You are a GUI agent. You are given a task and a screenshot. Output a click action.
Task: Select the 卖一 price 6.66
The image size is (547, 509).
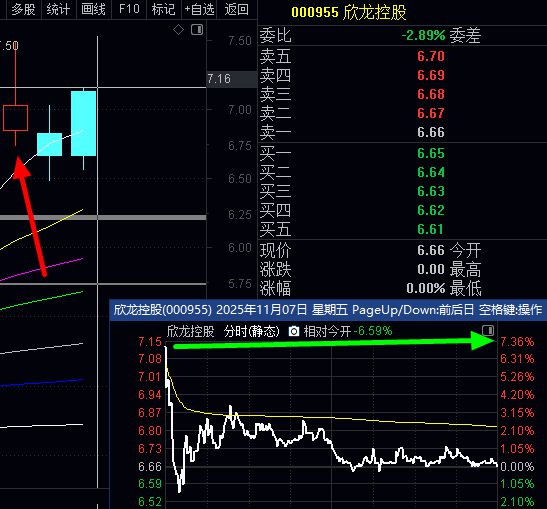pyautogui.click(x=431, y=132)
